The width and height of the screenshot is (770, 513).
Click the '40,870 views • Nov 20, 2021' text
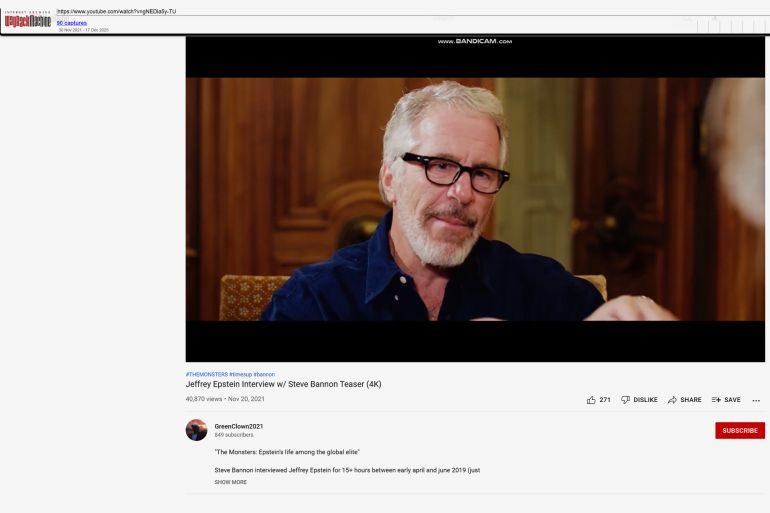point(225,399)
